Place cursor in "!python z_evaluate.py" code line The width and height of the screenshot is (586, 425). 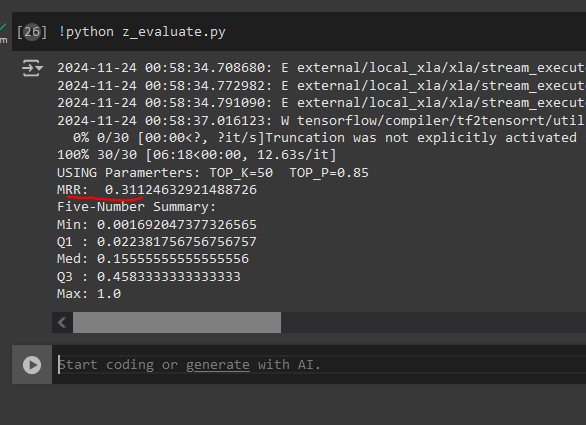(x=142, y=32)
